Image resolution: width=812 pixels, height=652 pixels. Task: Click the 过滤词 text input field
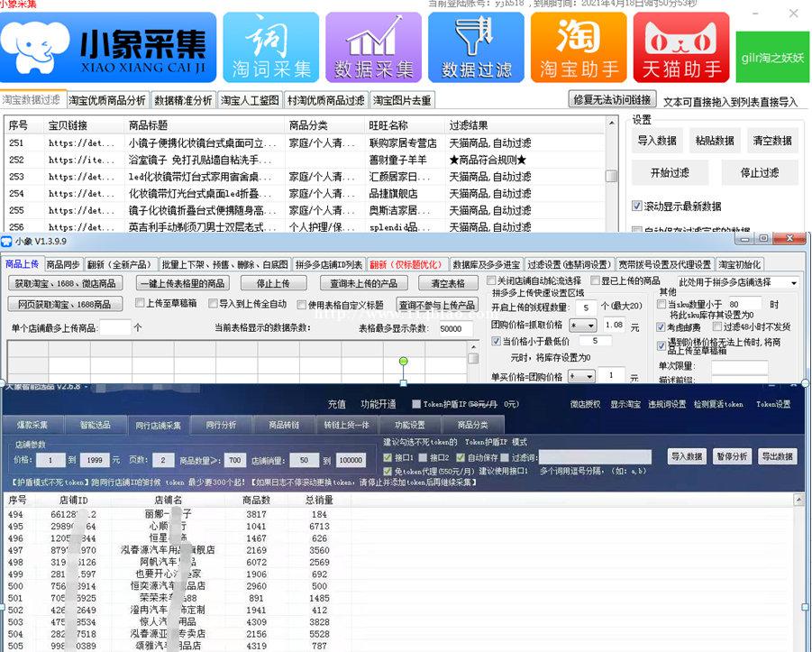595,457
